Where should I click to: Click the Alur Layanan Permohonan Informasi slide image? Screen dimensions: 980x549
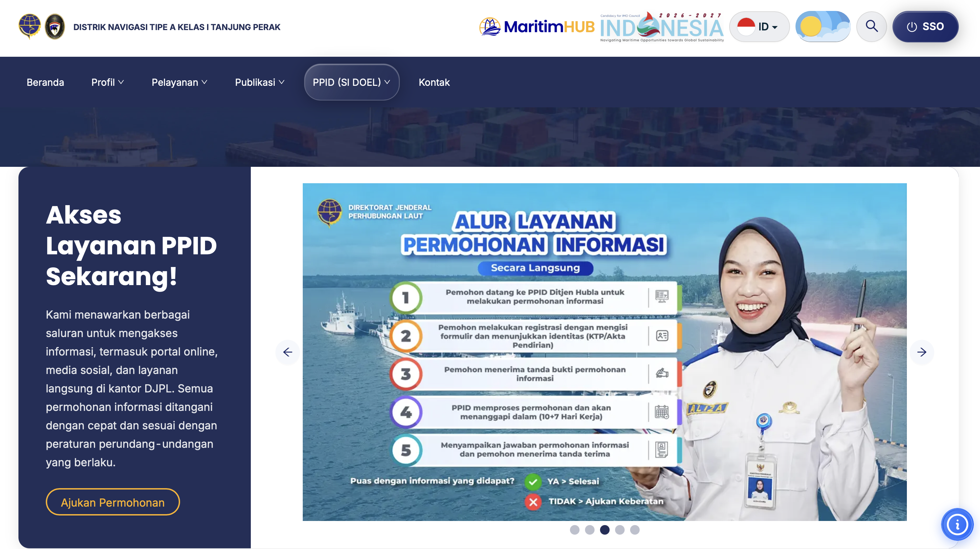(604, 352)
